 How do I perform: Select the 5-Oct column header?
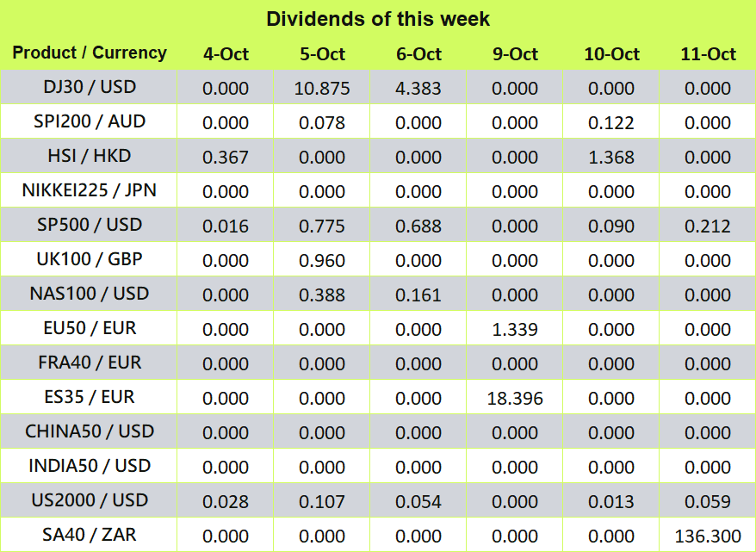point(322,54)
